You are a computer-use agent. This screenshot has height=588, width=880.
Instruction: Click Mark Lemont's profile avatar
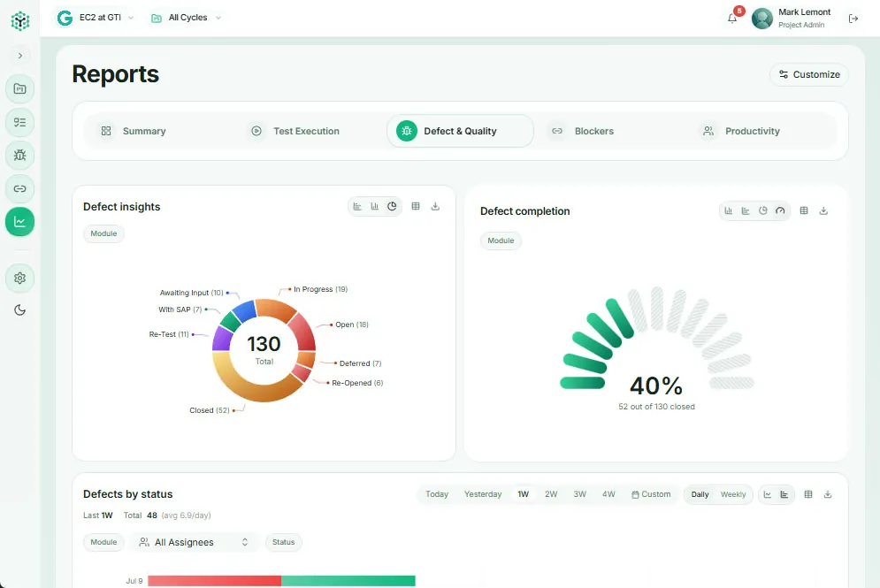762,19
